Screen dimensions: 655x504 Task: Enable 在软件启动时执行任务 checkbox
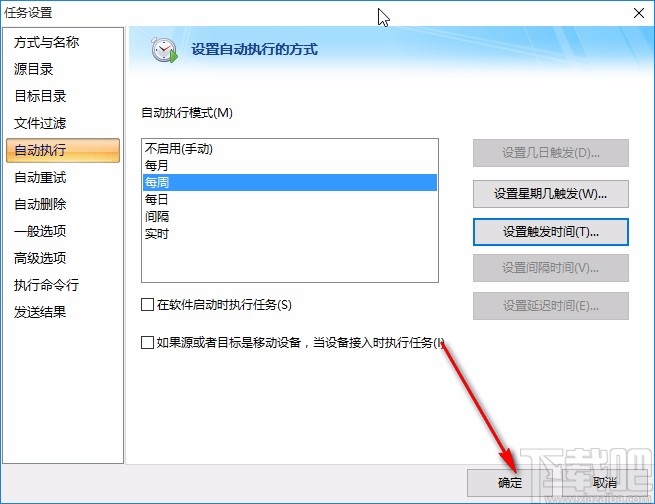pyautogui.click(x=147, y=305)
